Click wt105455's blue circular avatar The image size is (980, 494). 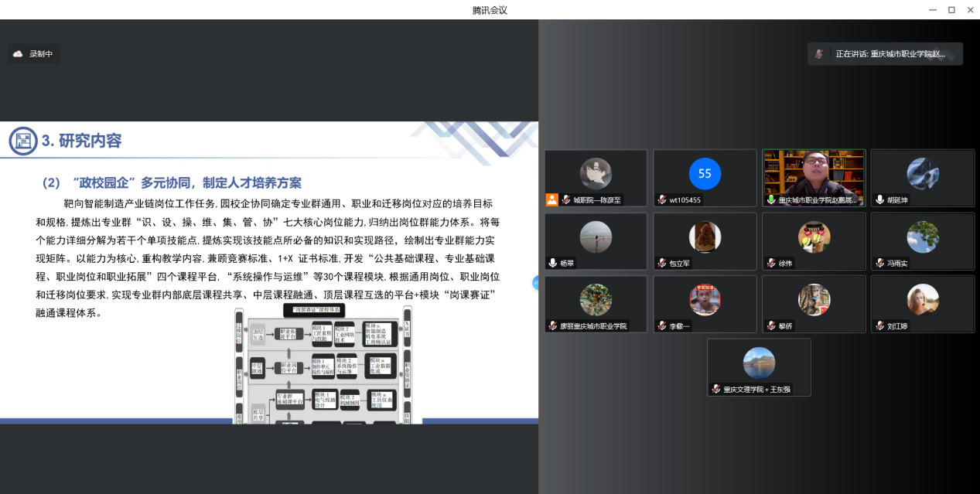coord(704,174)
